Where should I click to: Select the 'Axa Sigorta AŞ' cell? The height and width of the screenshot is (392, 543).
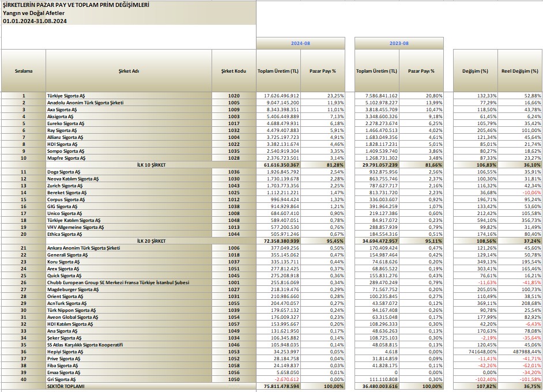(x=129, y=110)
